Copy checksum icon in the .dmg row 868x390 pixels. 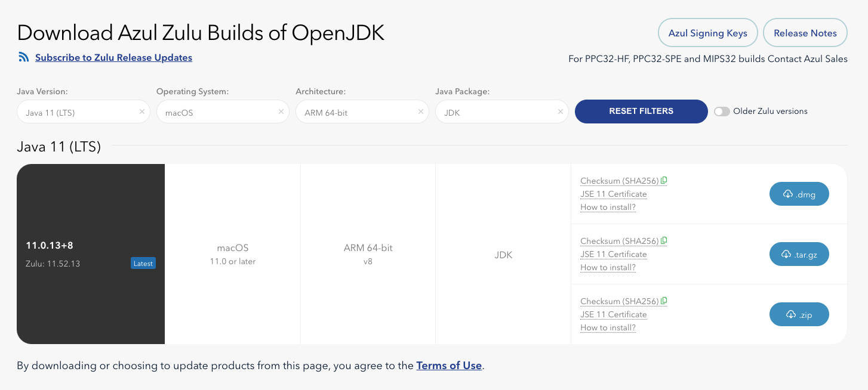click(664, 181)
